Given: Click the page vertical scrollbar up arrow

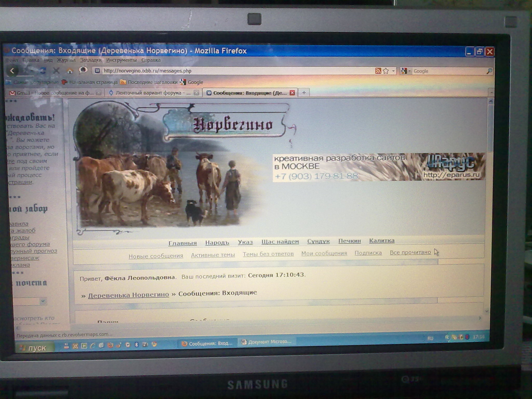Looking at the screenshot, I should click(x=490, y=101).
